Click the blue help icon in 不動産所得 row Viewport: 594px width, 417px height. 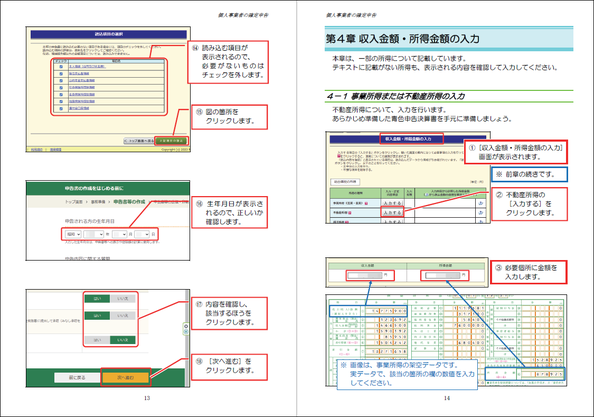(481, 213)
